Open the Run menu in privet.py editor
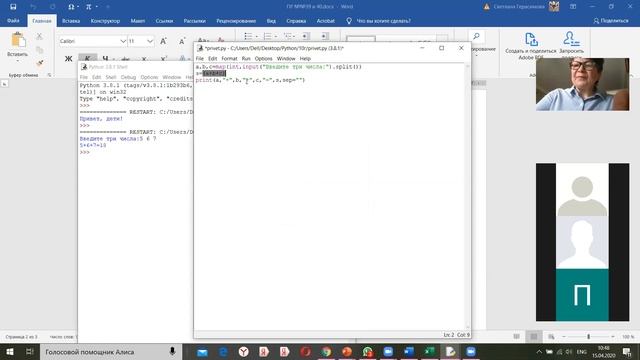640x360 pixels. 246,59
